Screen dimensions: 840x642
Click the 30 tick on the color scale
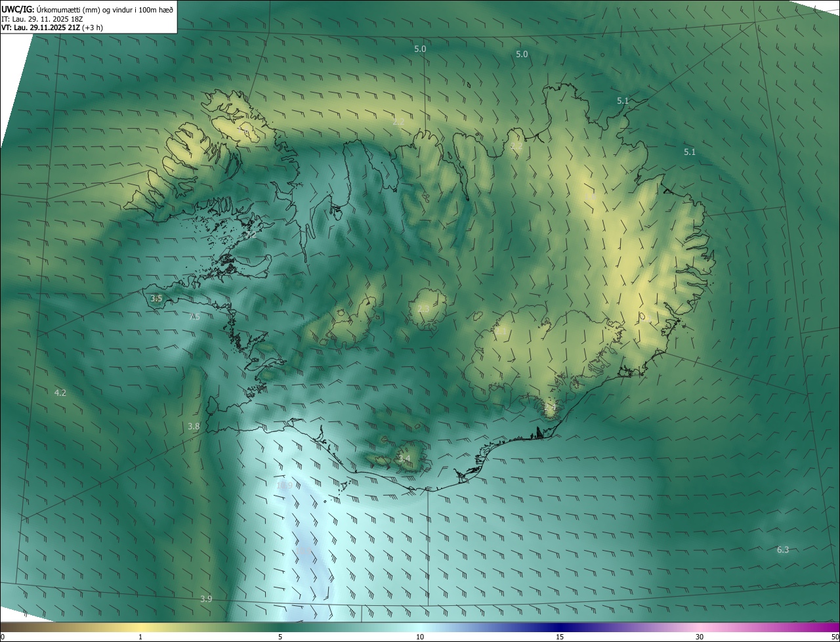(x=700, y=637)
